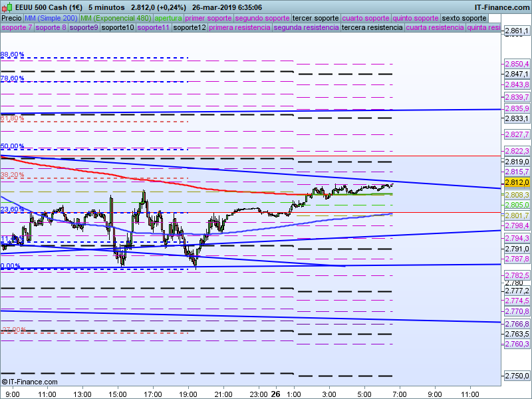Click the 2.782,5 price axis label
This screenshot has height=399, width=532.
click(x=517, y=275)
